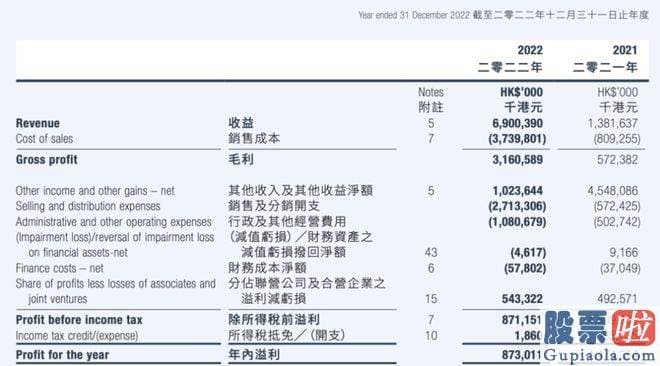The image size is (660, 366).
Task: Select the 2021 revenue figure 1,381,637
Action: [613, 123]
